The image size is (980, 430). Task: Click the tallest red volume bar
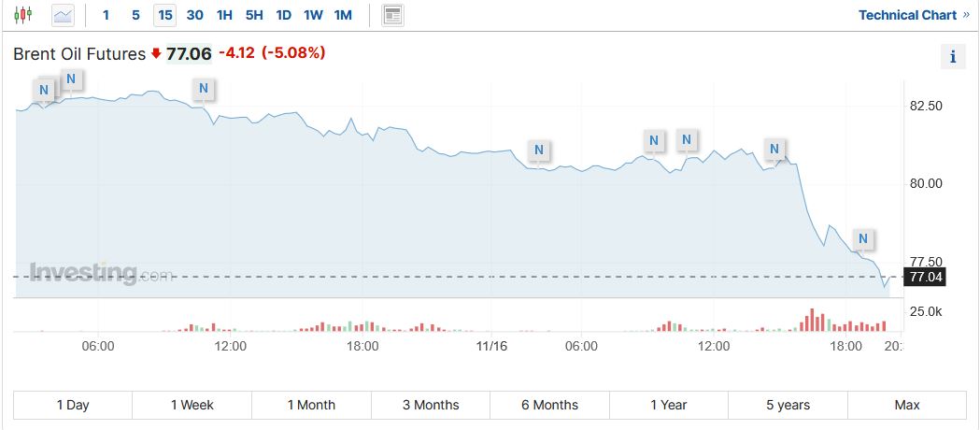pyautogui.click(x=812, y=320)
